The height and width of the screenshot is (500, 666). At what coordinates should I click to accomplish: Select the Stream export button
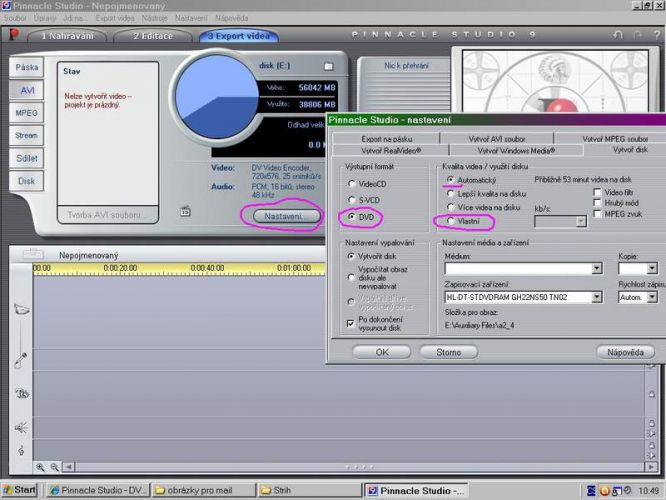click(x=26, y=136)
